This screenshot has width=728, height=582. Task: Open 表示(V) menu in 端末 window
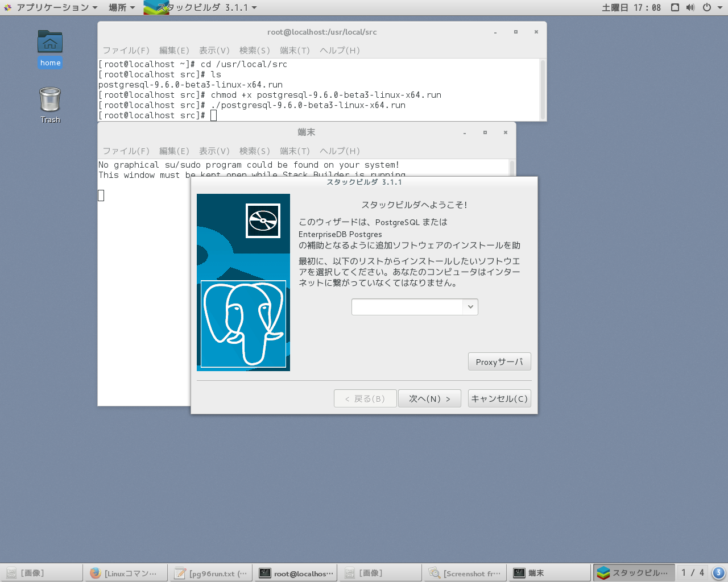[x=214, y=151]
